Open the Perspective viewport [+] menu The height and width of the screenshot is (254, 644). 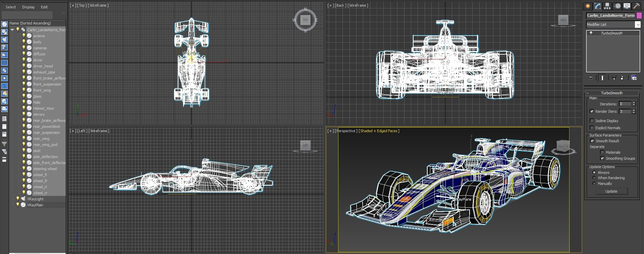click(x=330, y=131)
